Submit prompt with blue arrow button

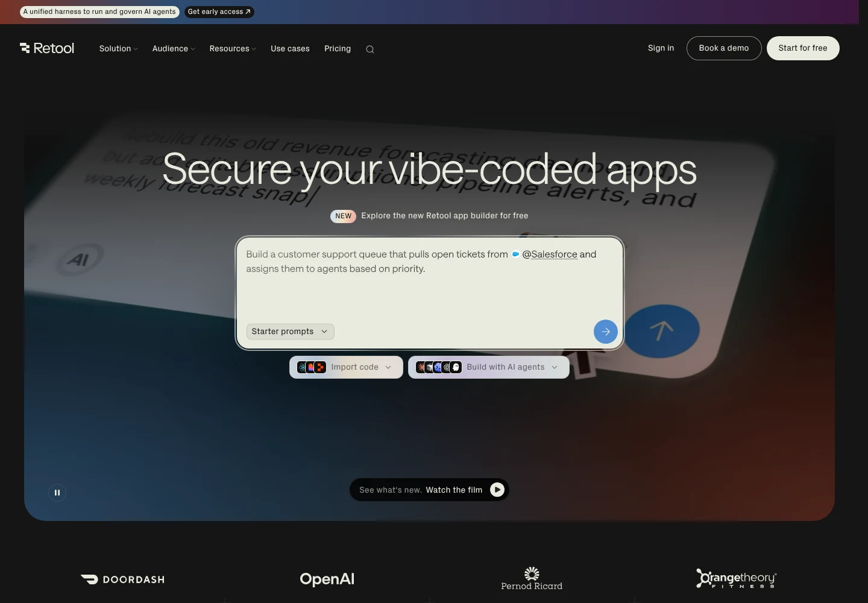click(606, 332)
